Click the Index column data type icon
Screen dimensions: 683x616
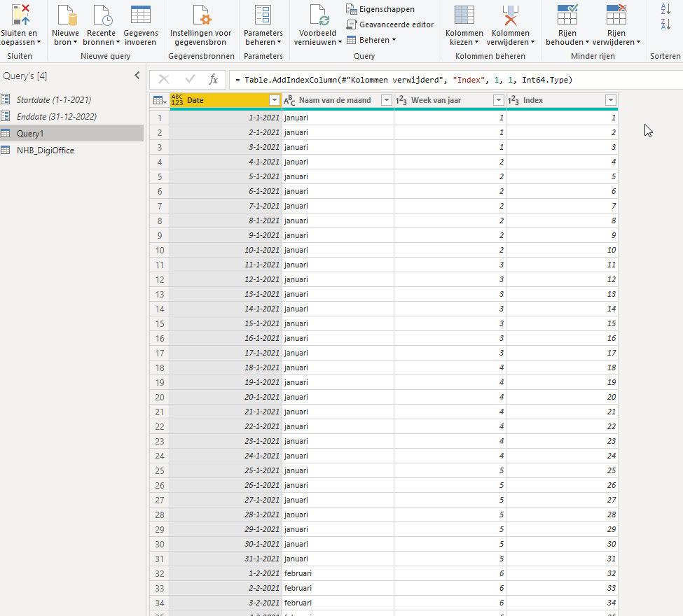point(513,101)
